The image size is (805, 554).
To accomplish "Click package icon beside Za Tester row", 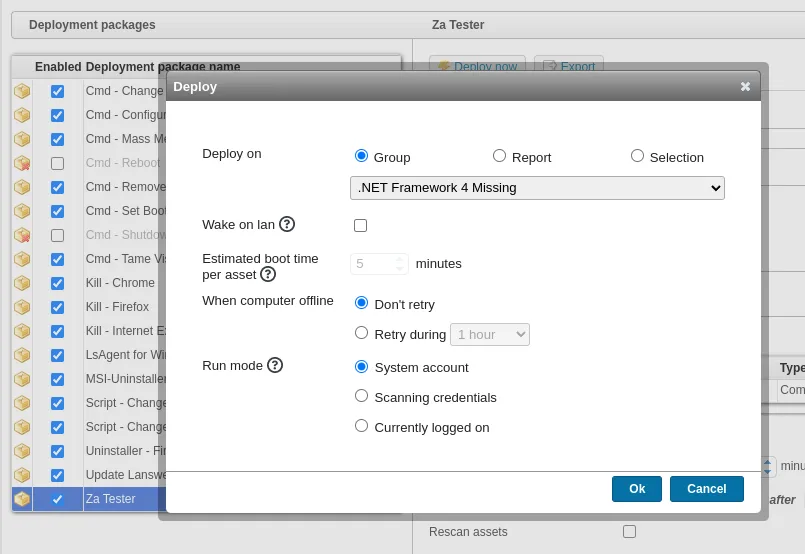I will pos(22,499).
